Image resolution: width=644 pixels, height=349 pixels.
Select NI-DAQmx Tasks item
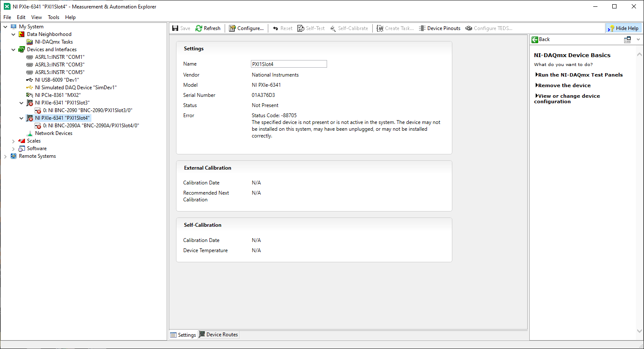click(54, 42)
